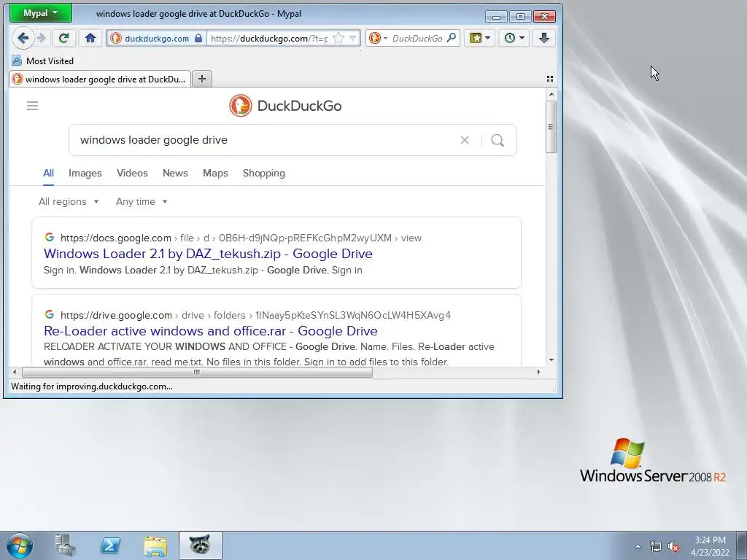Viewport: 747px width, 560px height.
Task: Click the DuckDuckGo logo
Action: [285, 106]
